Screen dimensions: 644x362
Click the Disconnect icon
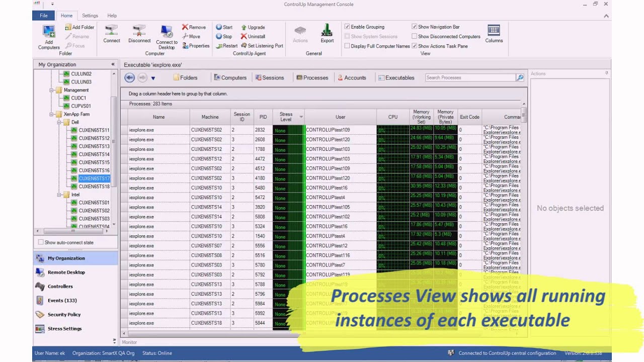[x=139, y=31]
